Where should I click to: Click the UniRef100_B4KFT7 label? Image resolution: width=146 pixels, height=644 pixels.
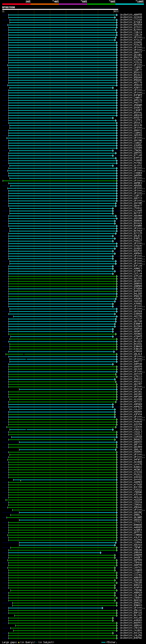(131, 361)
